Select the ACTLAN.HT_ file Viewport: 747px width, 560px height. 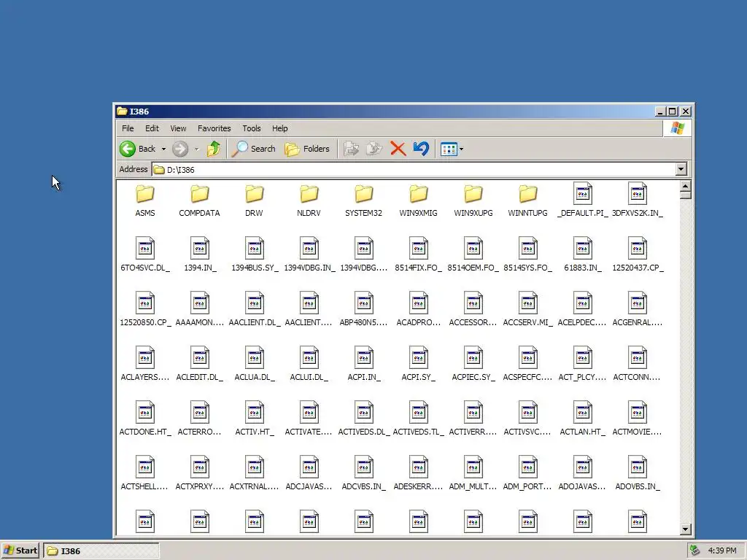click(x=583, y=419)
